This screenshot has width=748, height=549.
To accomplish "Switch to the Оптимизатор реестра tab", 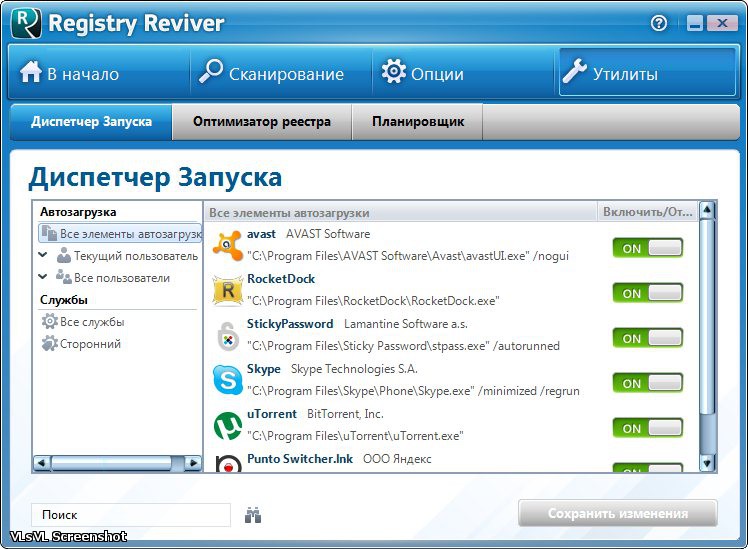I will point(262,122).
